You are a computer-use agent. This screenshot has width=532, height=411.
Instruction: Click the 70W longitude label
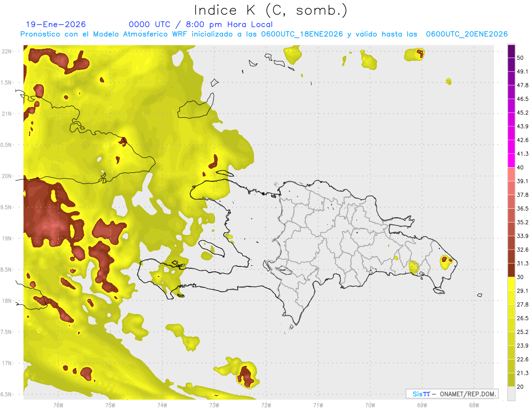[x=370, y=405]
